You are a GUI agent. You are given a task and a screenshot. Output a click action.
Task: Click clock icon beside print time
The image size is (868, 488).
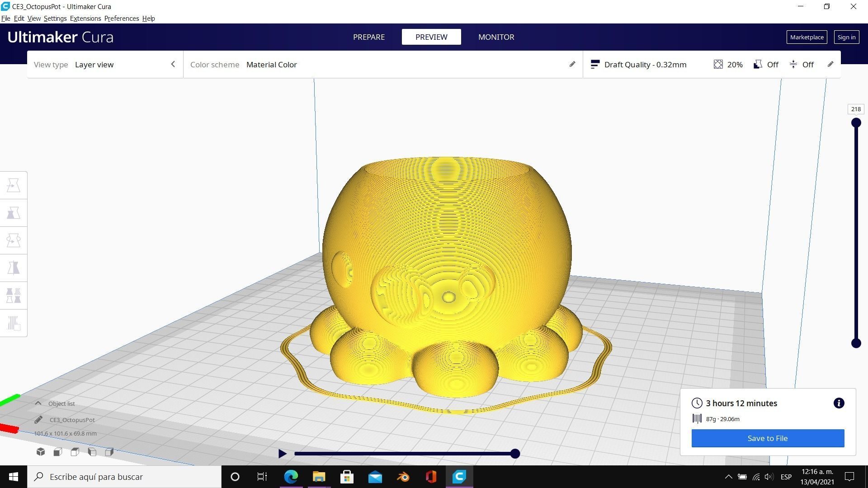point(697,403)
